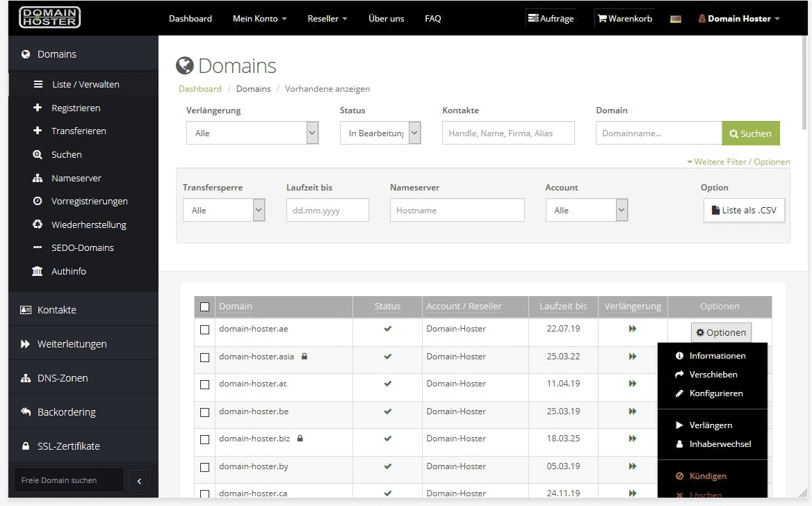This screenshot has width=812, height=506.
Task: Open FAQ in top navigation
Action: point(433,19)
